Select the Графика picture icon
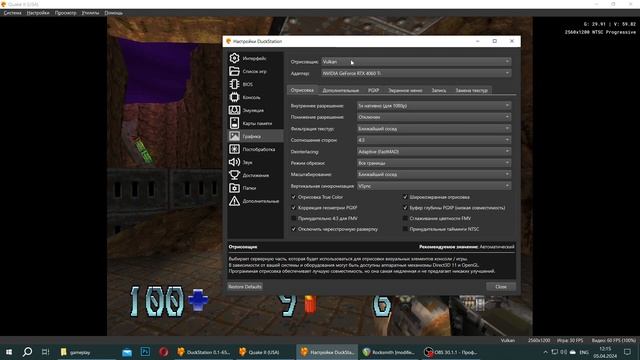Screen dimensions: 640x360 (x=234, y=136)
